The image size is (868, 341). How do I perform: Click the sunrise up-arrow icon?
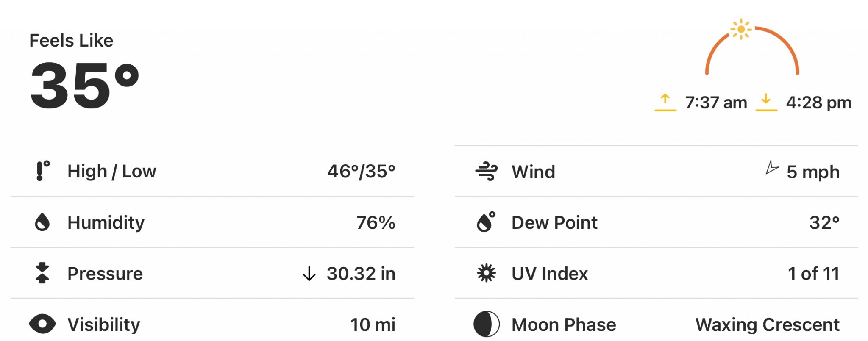coord(665,103)
